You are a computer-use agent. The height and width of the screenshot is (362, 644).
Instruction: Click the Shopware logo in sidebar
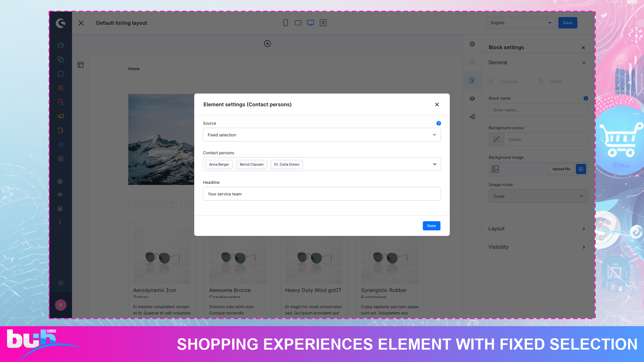[x=61, y=23]
